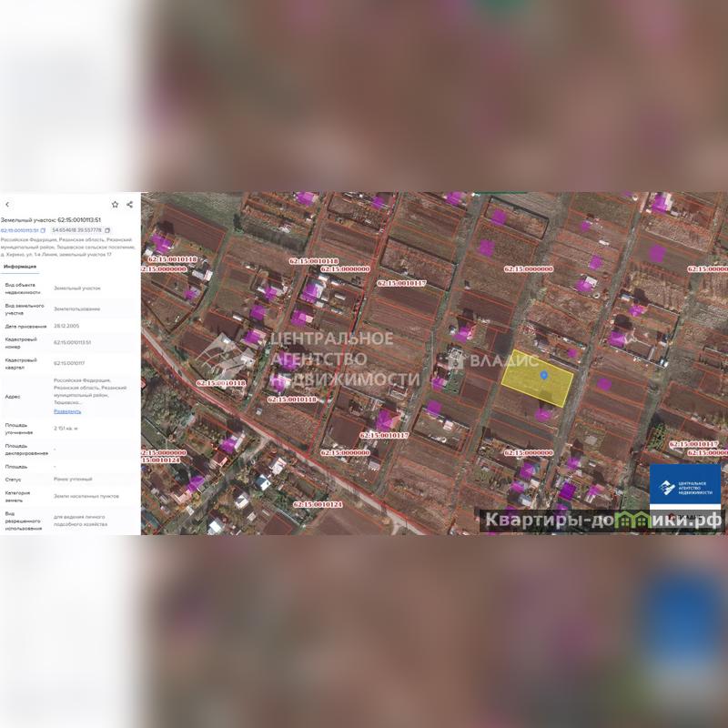Copy the coordinates 54.654618 39.557778

pyautogui.click(x=106, y=230)
